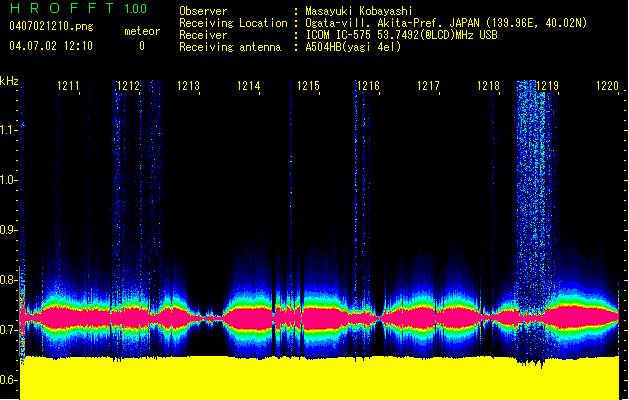Viewport: 629px width, 400px height.
Task: Click the 1216 time marker
Action: 368,86
